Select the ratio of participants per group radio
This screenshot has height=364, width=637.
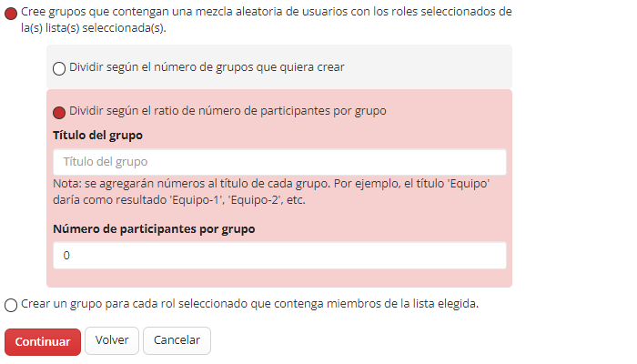pos(60,112)
